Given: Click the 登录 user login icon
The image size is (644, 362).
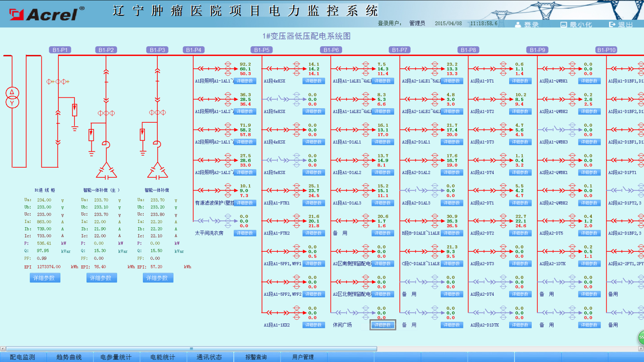Looking at the screenshot, I should [x=518, y=25].
